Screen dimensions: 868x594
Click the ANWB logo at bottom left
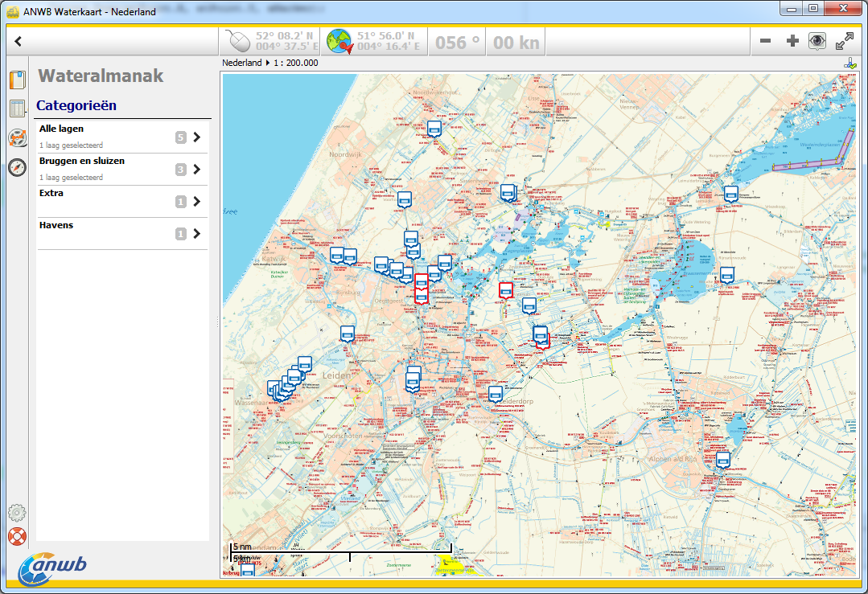coord(52,566)
